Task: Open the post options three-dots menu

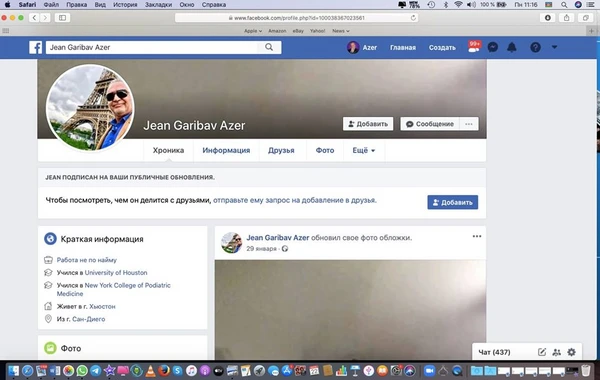Action: [x=477, y=236]
